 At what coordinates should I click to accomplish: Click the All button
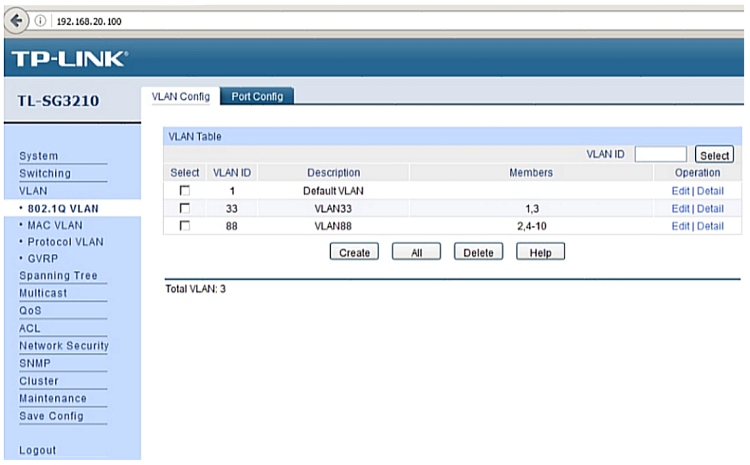click(416, 252)
